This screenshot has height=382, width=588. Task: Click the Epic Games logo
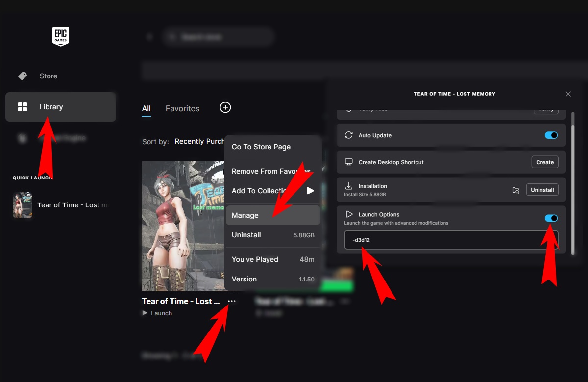coord(61,36)
